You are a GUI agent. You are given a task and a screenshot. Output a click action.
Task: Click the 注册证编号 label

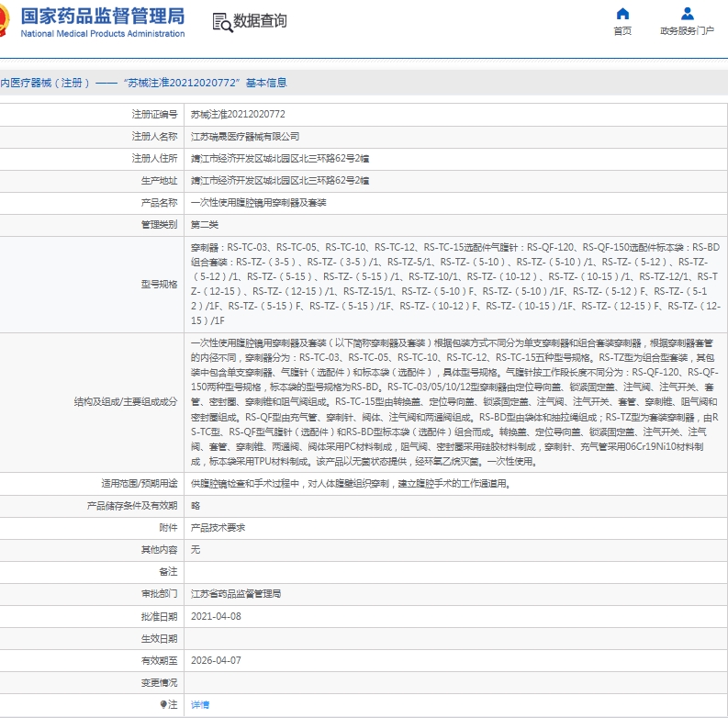pyautogui.click(x=154, y=114)
